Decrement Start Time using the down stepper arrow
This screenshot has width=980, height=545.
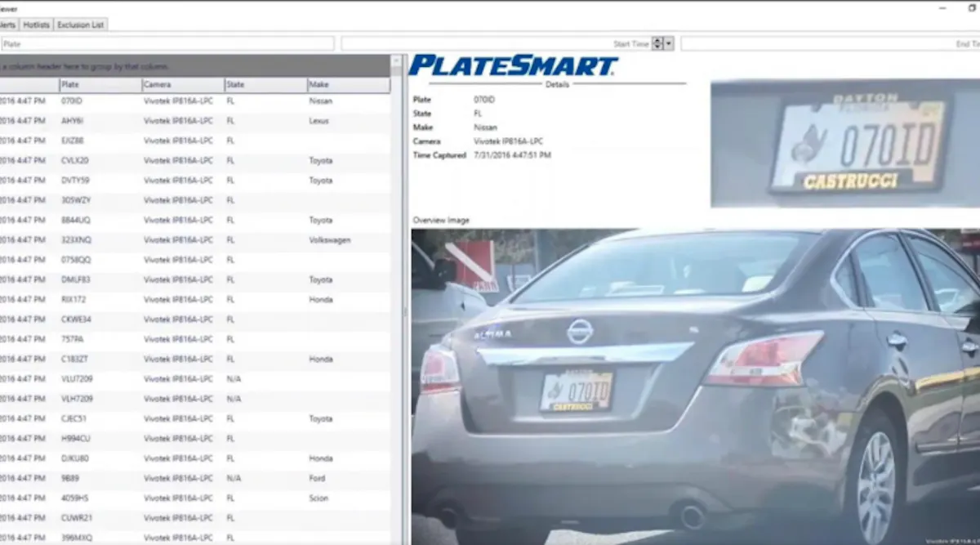[x=659, y=47]
